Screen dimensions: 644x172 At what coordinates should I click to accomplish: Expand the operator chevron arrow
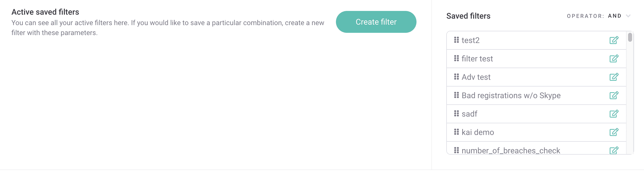(x=628, y=16)
